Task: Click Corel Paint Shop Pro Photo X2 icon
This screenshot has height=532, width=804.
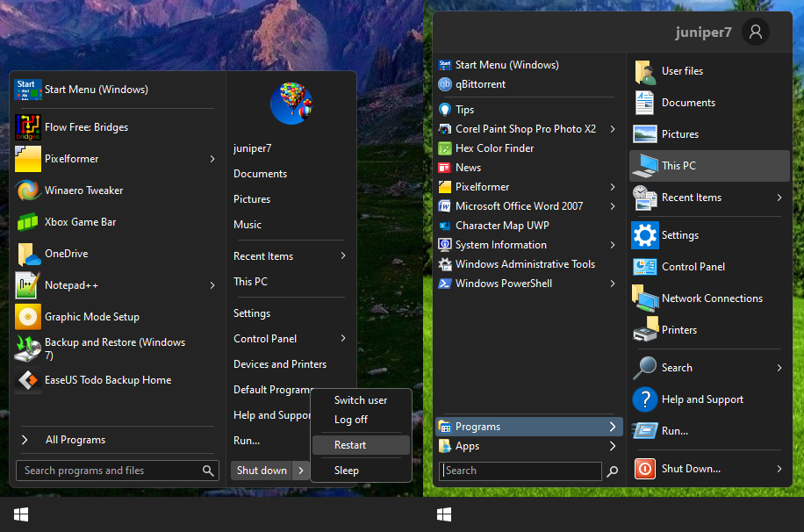Action: [x=444, y=129]
